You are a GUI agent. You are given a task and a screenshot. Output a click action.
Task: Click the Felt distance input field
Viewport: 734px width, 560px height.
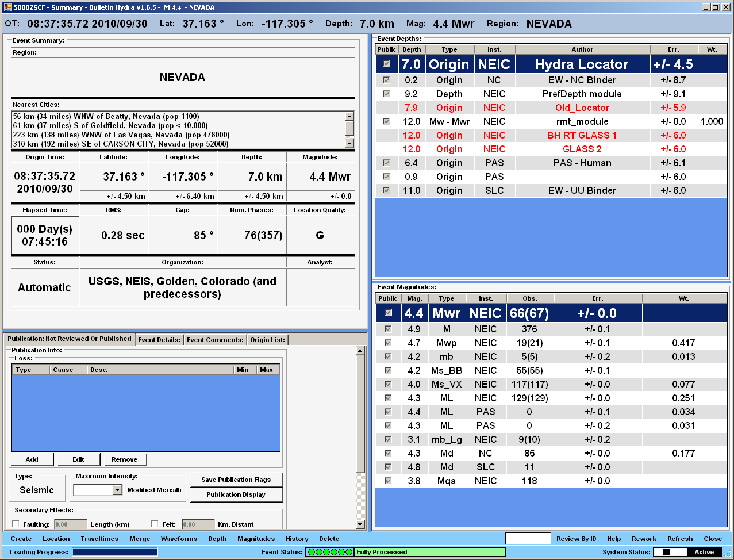click(x=198, y=524)
